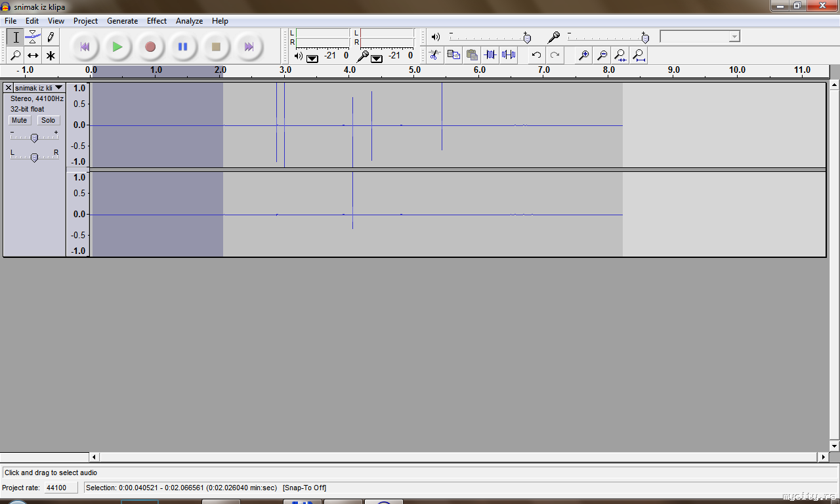Fit selection in window
Screen dimensions: 840x504
pyautogui.click(x=619, y=55)
